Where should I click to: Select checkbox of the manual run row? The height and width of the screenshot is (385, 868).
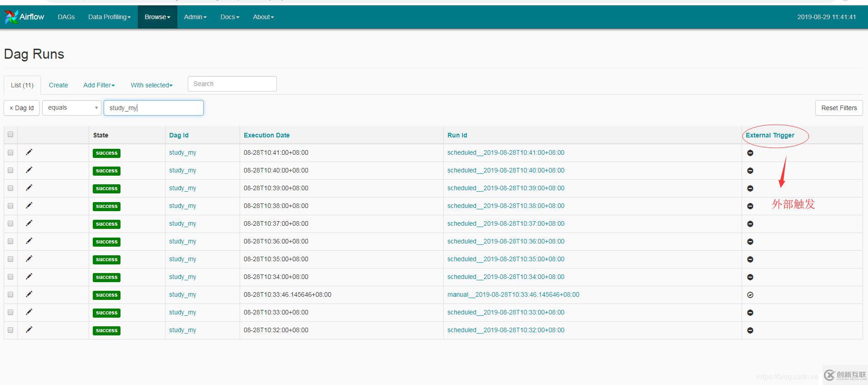(10, 294)
